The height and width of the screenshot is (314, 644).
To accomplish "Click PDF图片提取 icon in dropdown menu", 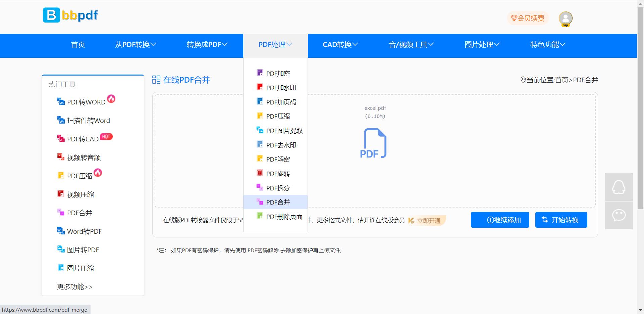I will pos(260,130).
